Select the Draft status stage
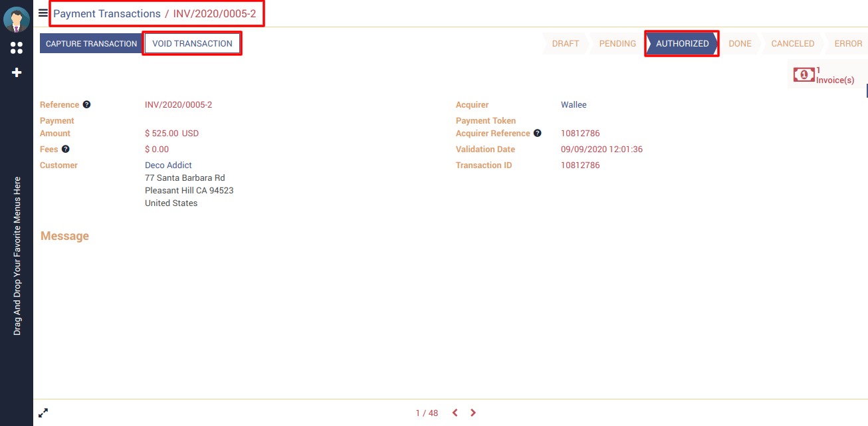 click(x=566, y=44)
